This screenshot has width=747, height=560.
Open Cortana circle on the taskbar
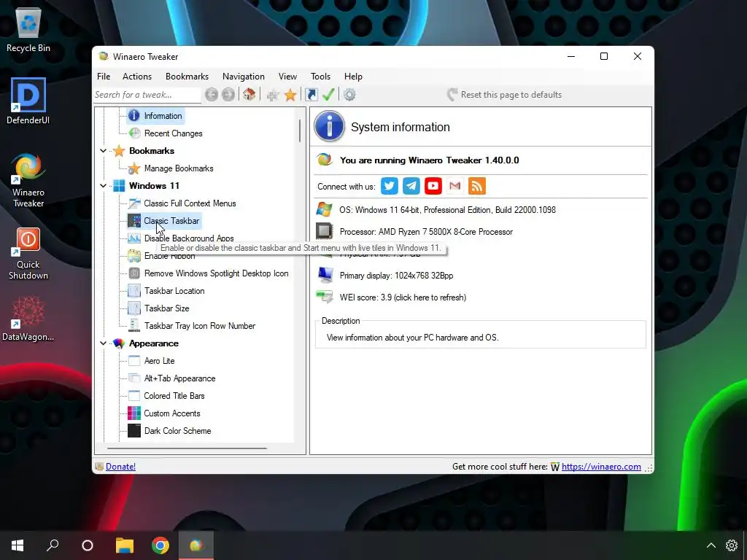[x=88, y=545]
